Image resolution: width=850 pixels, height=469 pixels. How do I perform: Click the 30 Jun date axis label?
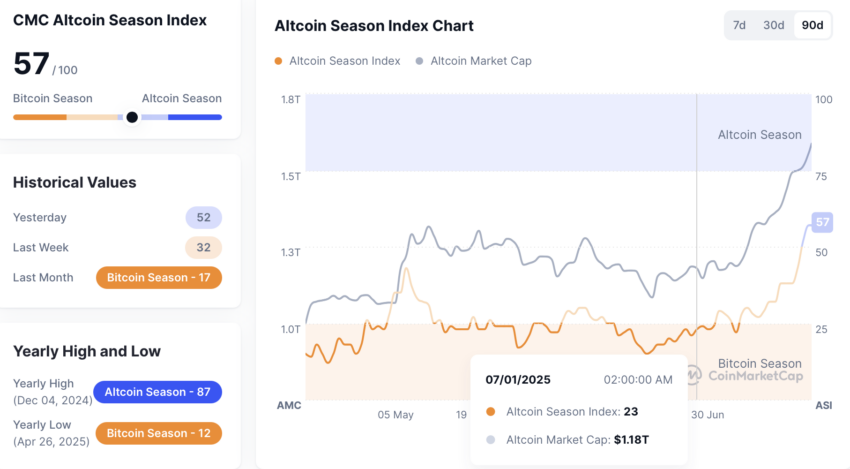[x=707, y=415]
